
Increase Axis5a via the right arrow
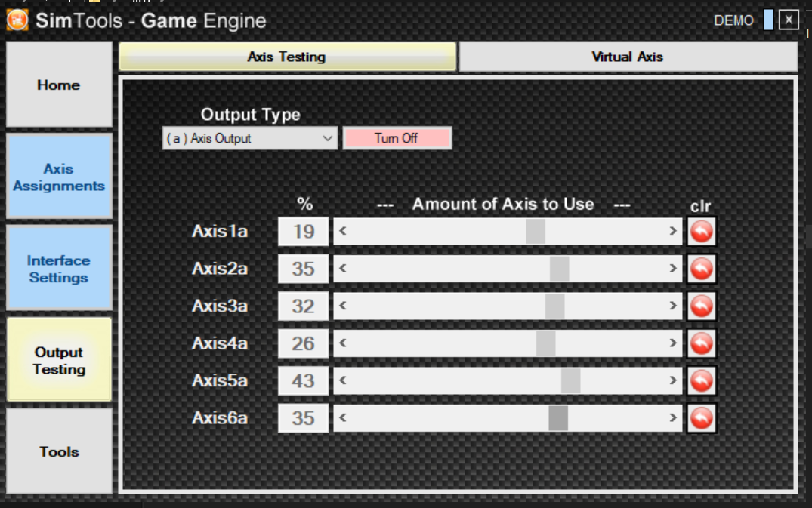tap(673, 380)
